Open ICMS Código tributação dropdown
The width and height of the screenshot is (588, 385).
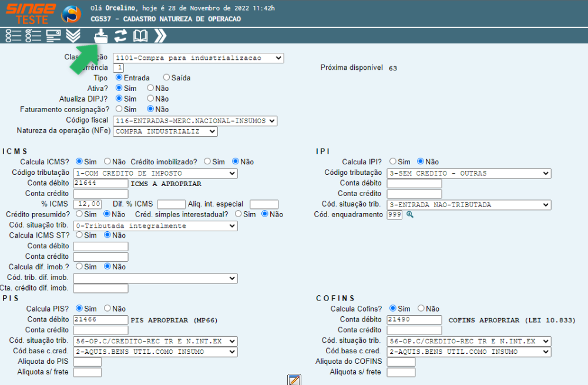coord(155,173)
